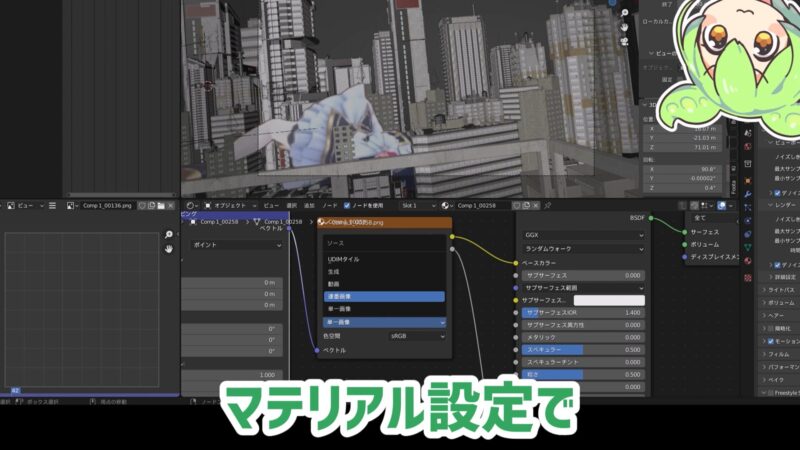Click the サブサーフェス color white swatch
The width and height of the screenshot is (800, 450).
[608, 300]
